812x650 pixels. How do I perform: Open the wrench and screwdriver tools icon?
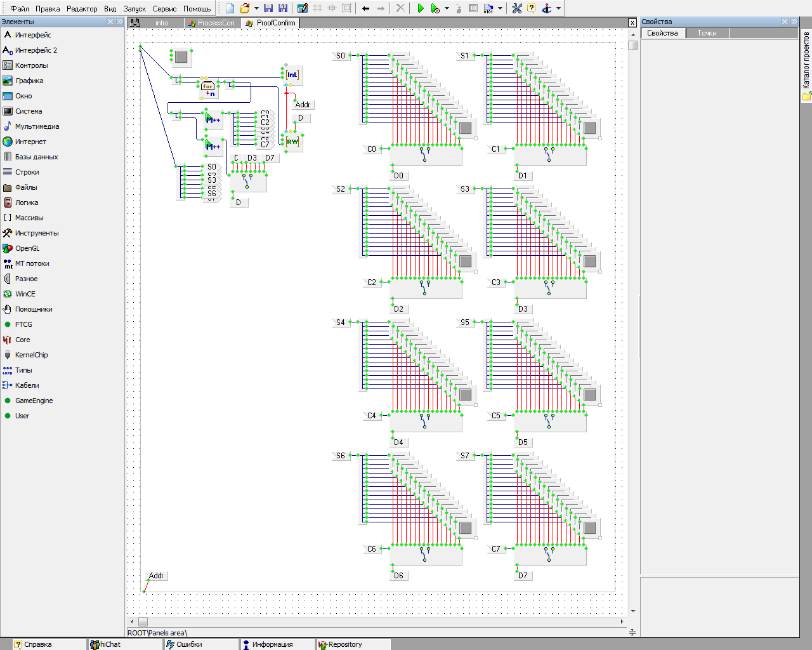pos(517,8)
